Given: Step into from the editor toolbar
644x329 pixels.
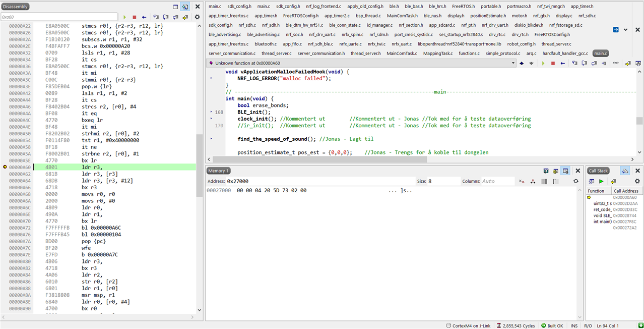Looking at the screenshot, I should coord(574,63).
